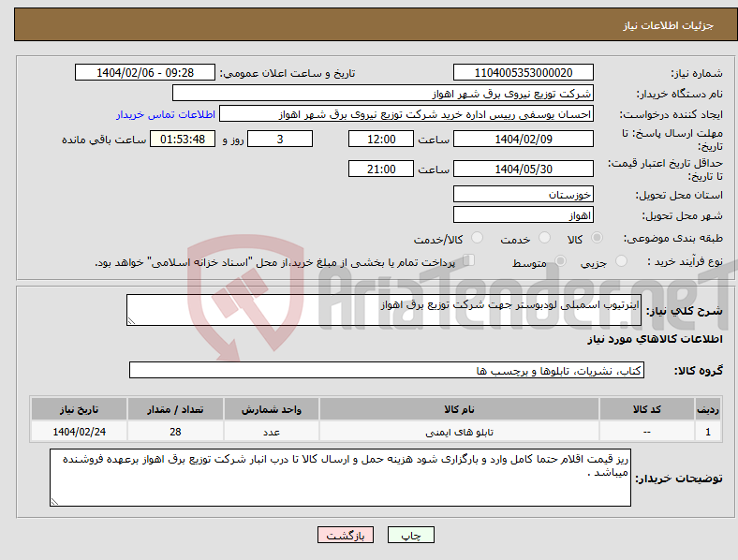Click the requester field احسان یوسفی
Image resolution: width=738 pixels, height=560 pixels.
[406, 114]
